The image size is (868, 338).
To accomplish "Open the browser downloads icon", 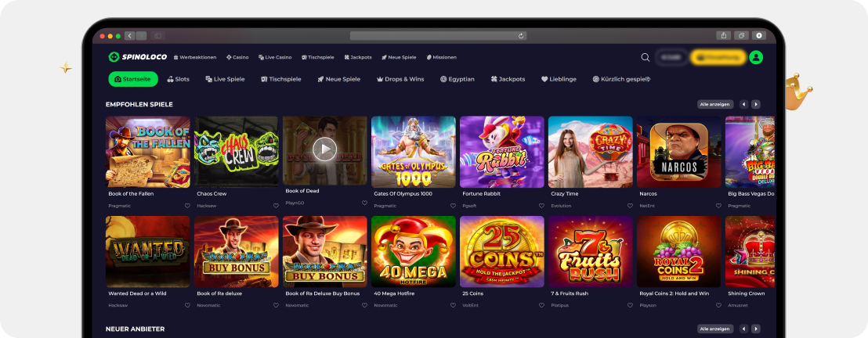I will (x=758, y=35).
